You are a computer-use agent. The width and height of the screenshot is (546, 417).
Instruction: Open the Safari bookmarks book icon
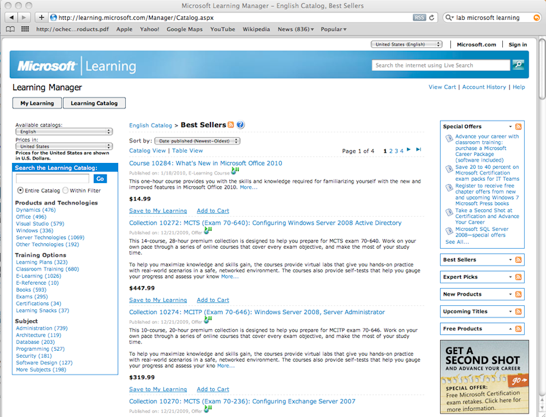[x=10, y=29]
